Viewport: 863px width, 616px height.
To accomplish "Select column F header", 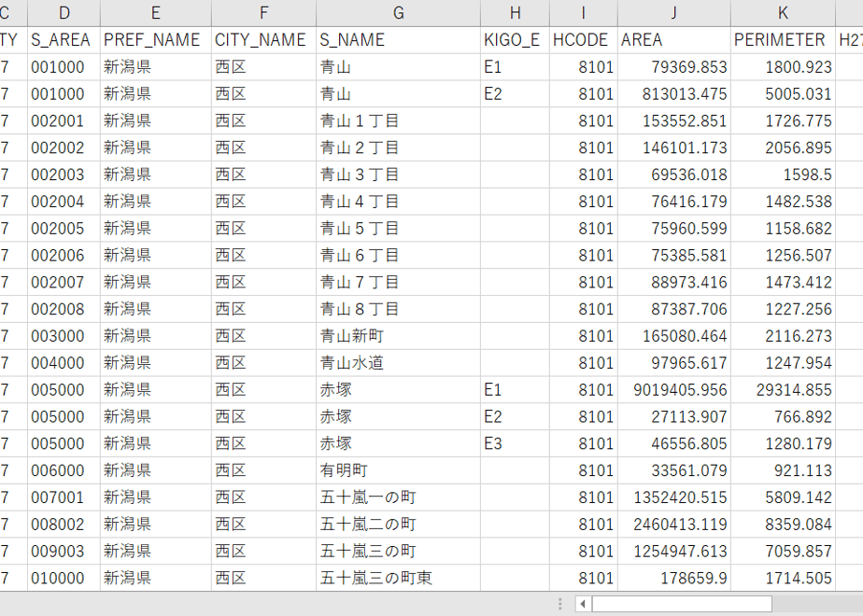I will point(263,13).
